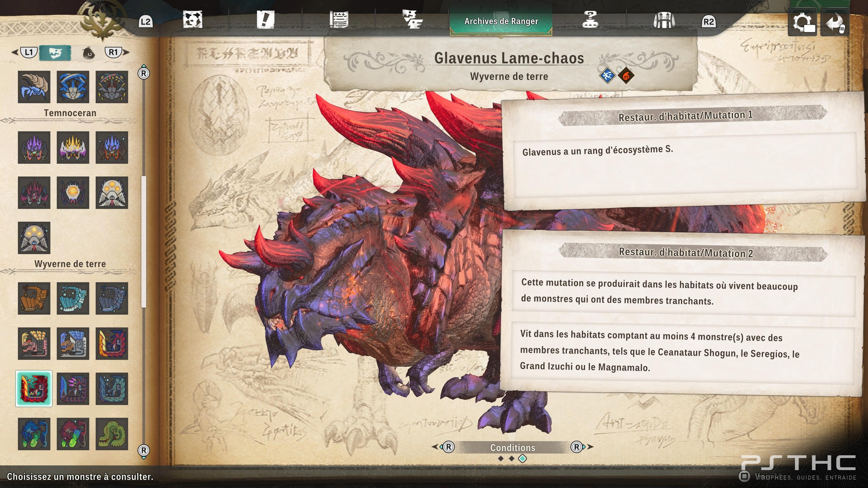
Task: Select the grey three-orb spider icon alone on the fourth row
Action: click(x=34, y=238)
